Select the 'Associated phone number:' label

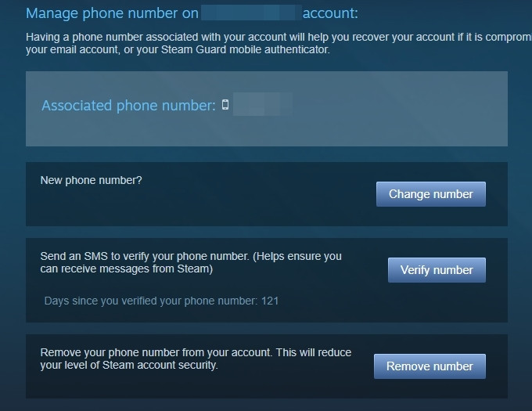click(x=128, y=106)
